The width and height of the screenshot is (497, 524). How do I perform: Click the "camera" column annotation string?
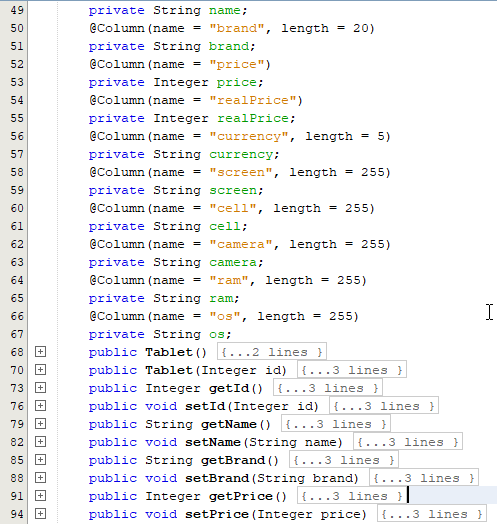[241, 245]
